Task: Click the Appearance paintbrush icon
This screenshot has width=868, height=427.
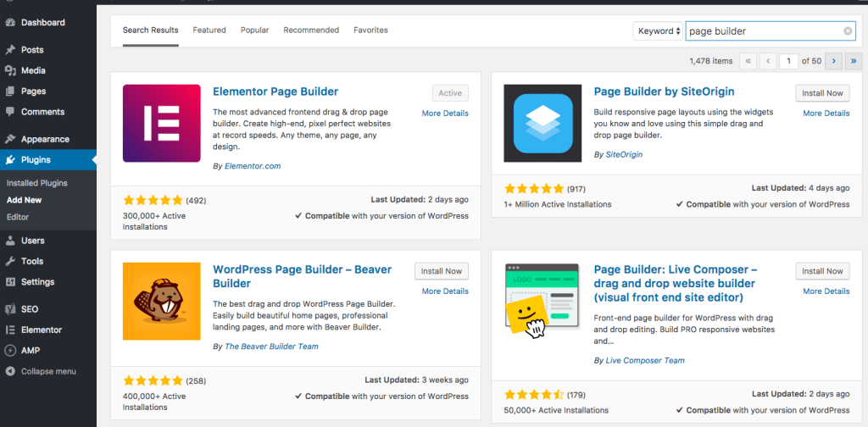Action: [x=10, y=140]
